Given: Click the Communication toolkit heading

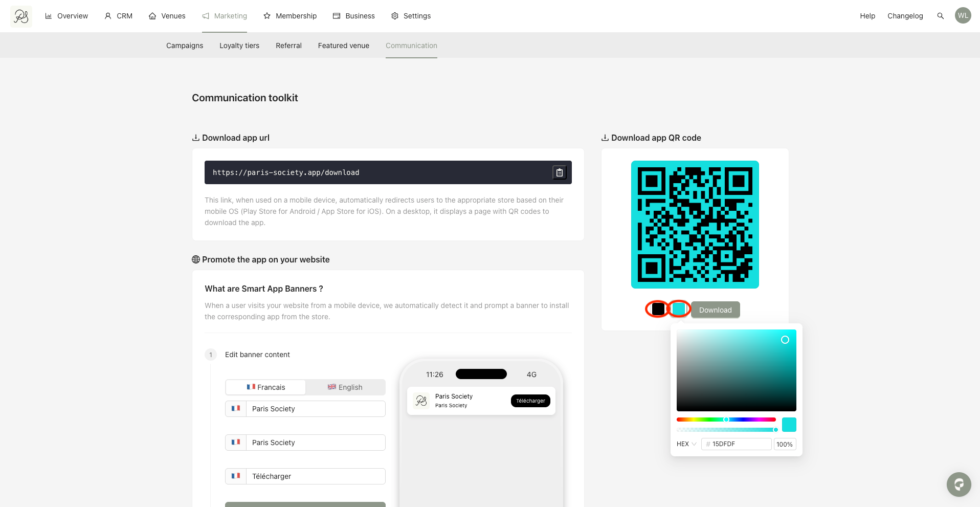Looking at the screenshot, I should click(245, 98).
